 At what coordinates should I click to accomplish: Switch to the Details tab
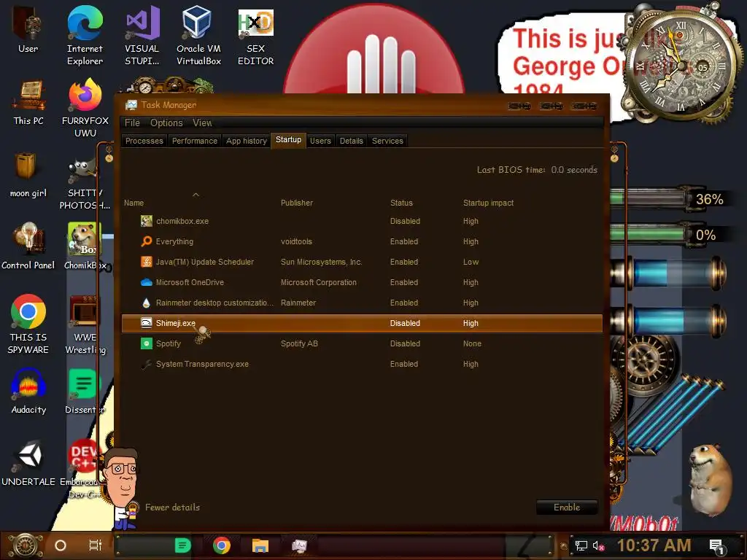point(352,141)
